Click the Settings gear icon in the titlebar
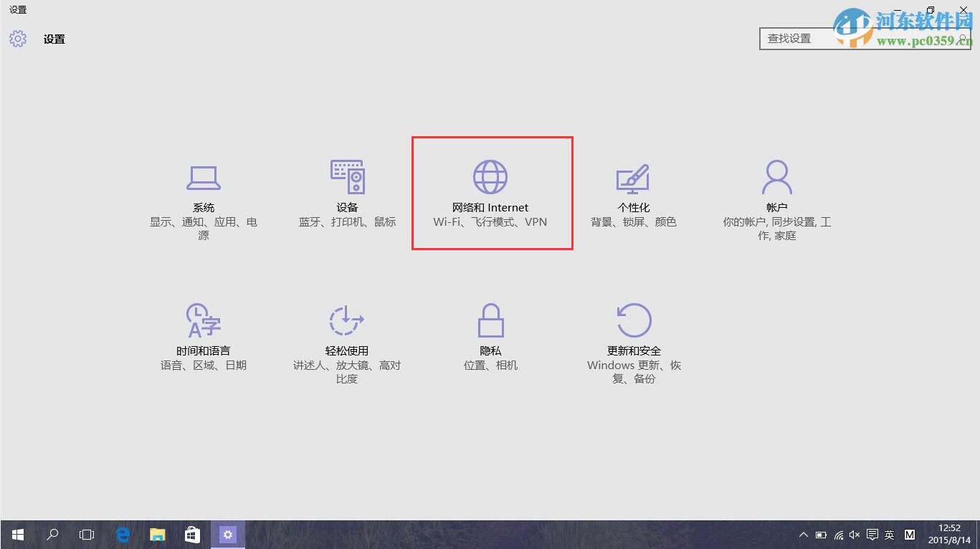This screenshot has width=980, height=549. click(x=17, y=39)
